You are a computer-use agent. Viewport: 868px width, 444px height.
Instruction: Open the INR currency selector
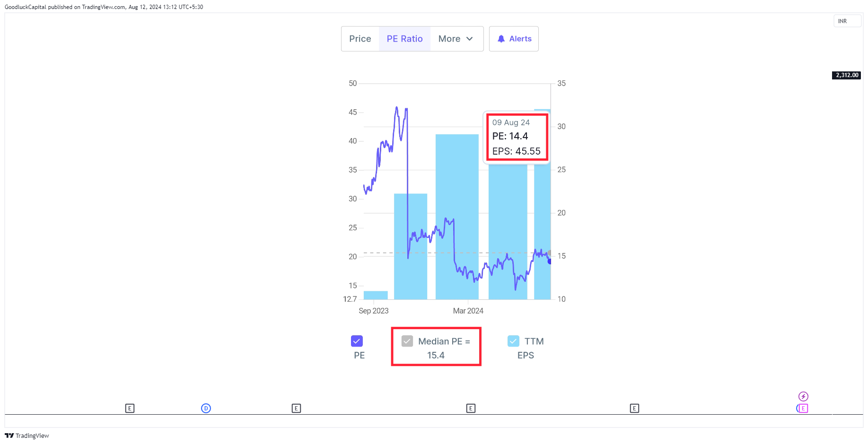pos(847,21)
